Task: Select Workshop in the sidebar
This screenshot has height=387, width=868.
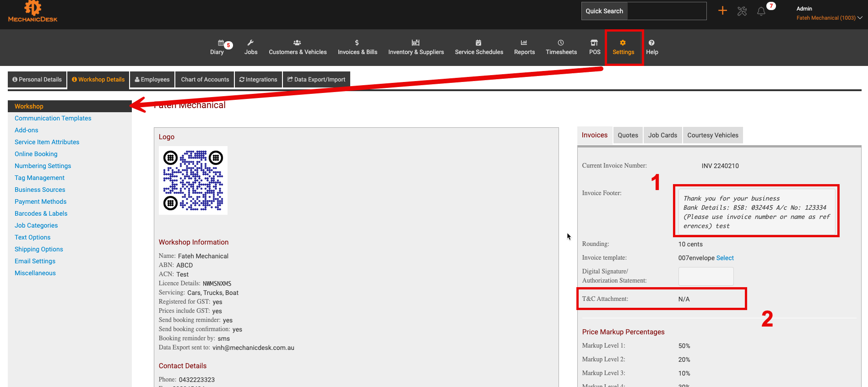Action: point(70,106)
